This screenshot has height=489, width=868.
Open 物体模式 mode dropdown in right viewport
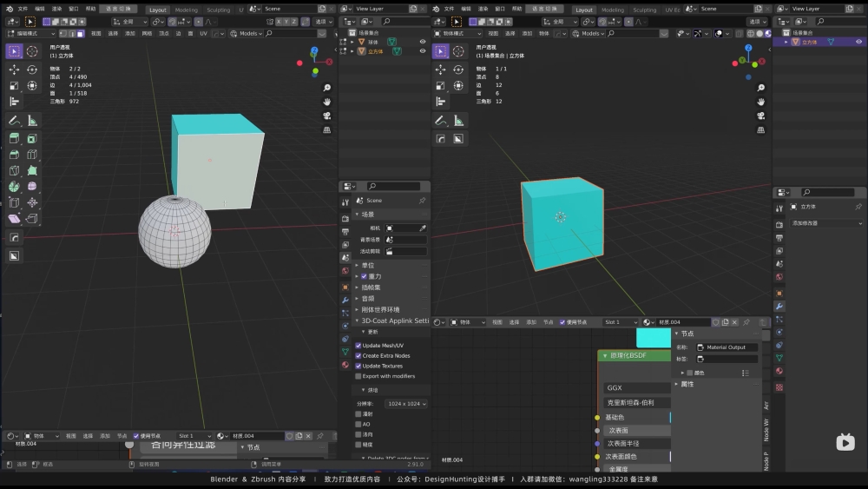(457, 34)
